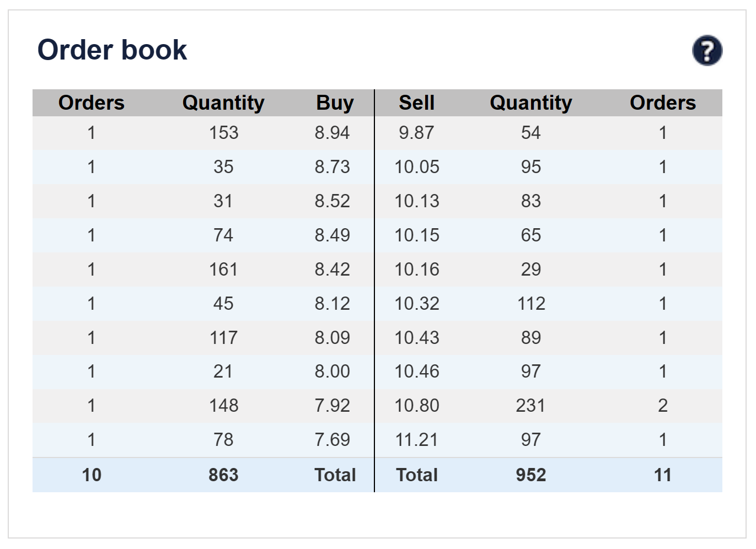Click buy quantity 148

pos(223,406)
